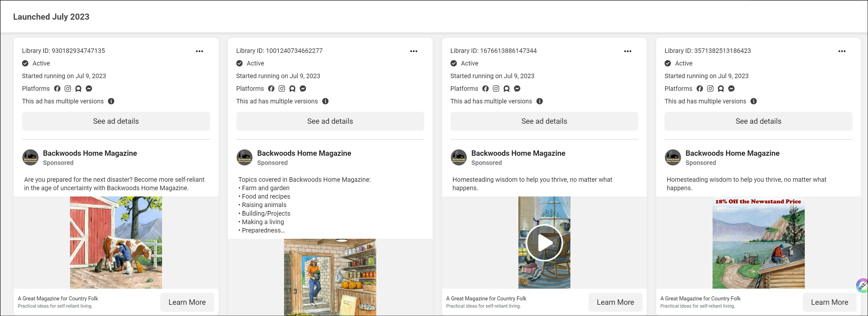Click Learn More under the 18% Off ad
The width and height of the screenshot is (868, 316).
(830, 302)
